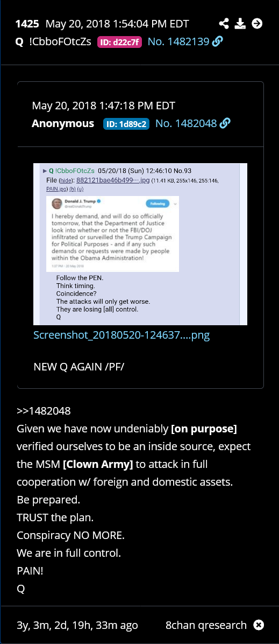Open the No. 1482139 post link
The height and width of the screenshot is (644, 279).
179,42
